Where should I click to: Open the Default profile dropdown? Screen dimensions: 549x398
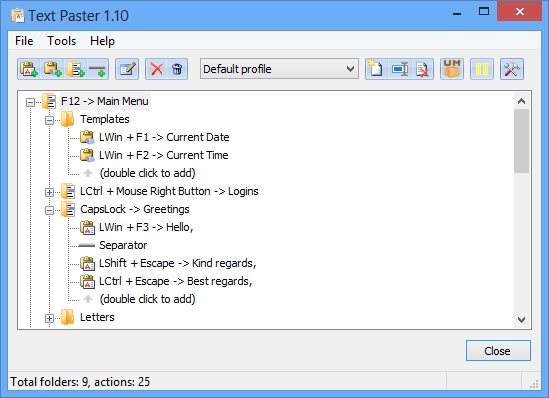click(x=279, y=69)
